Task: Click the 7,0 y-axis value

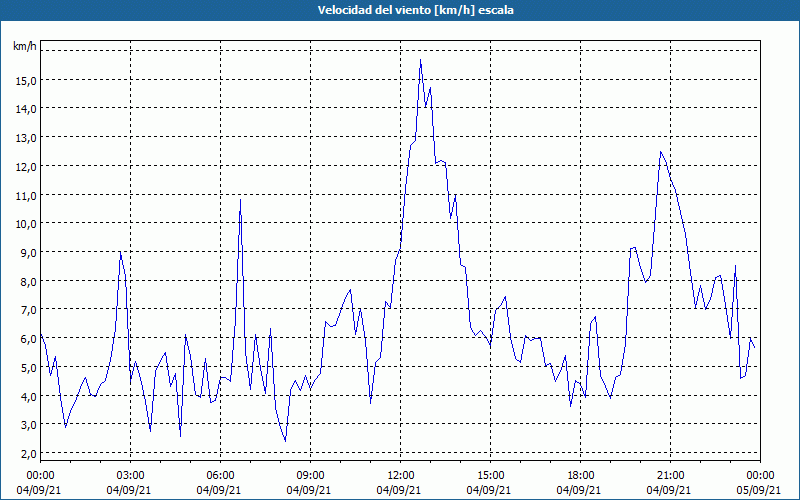Action: click(28, 310)
